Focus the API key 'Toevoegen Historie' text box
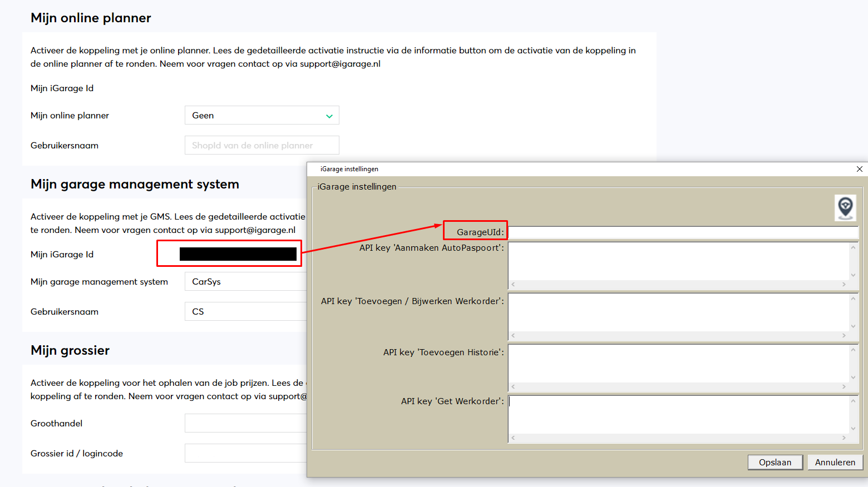Viewport: 868px width, 487px height. 678,364
